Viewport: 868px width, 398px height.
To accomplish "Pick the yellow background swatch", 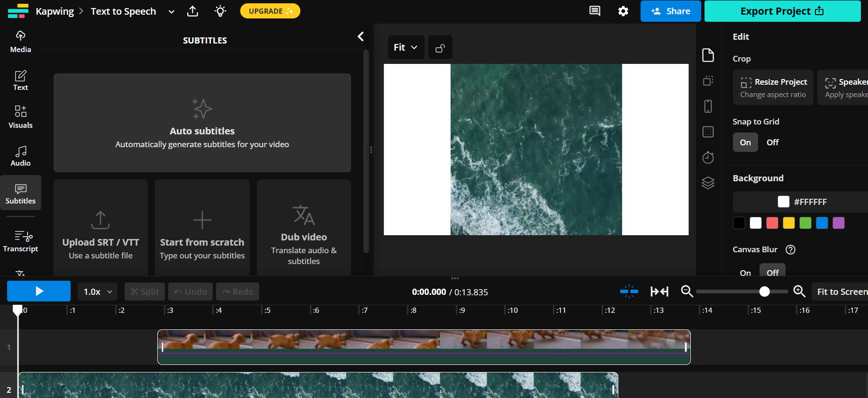I will click(789, 223).
